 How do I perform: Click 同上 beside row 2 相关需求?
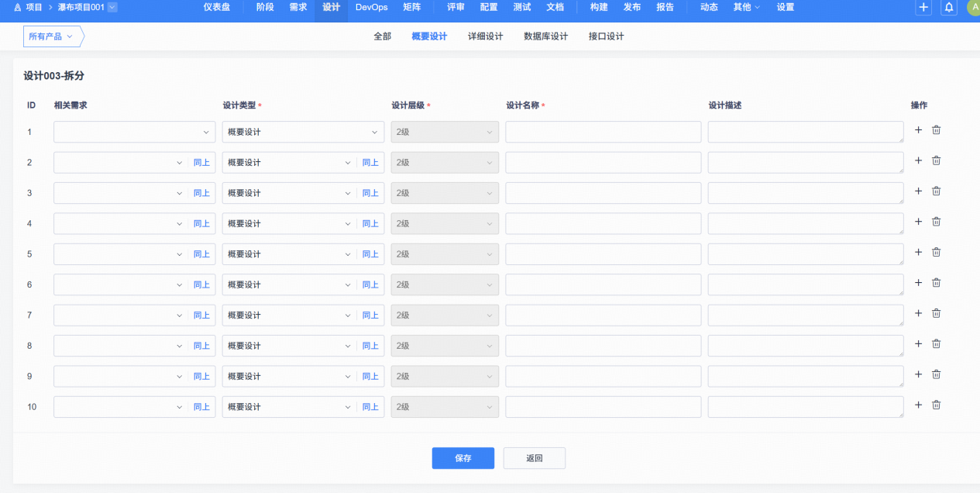coord(201,163)
